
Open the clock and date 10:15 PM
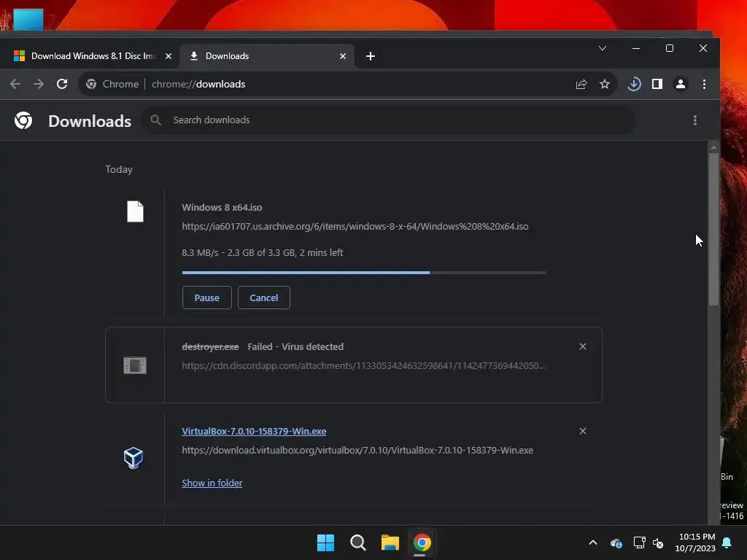click(x=695, y=542)
